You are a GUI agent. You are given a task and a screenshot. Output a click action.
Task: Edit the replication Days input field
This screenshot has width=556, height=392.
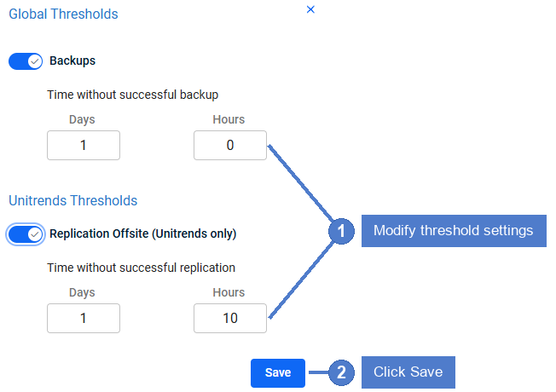click(x=84, y=318)
